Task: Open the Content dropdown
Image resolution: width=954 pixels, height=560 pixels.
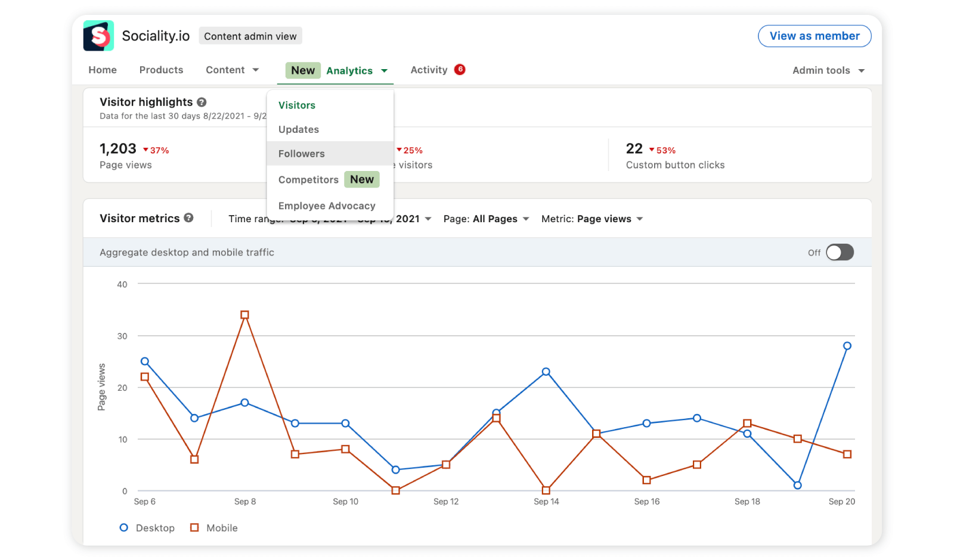Action: pyautogui.click(x=232, y=70)
